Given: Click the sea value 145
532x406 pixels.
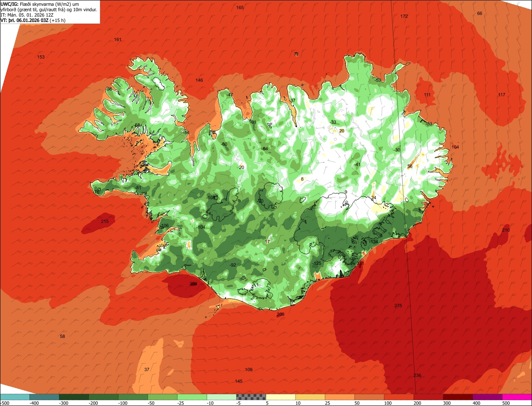Looking at the screenshot, I should point(239,381).
